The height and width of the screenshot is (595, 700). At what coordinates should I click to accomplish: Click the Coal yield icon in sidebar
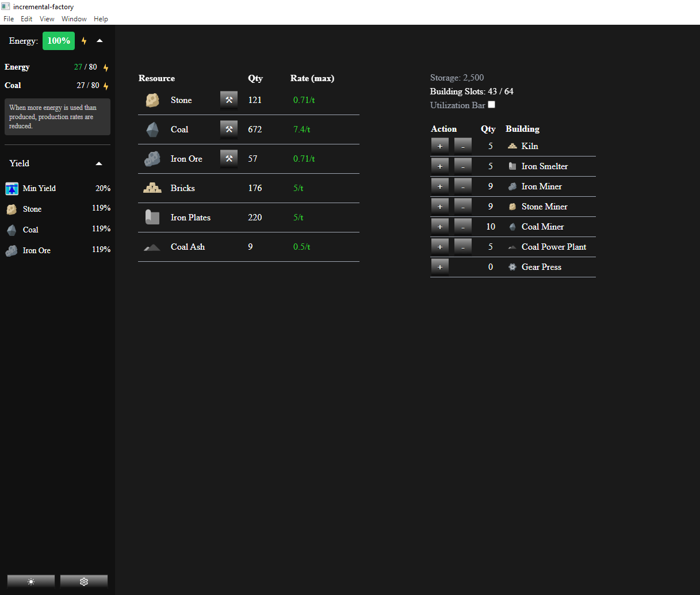[12, 230]
